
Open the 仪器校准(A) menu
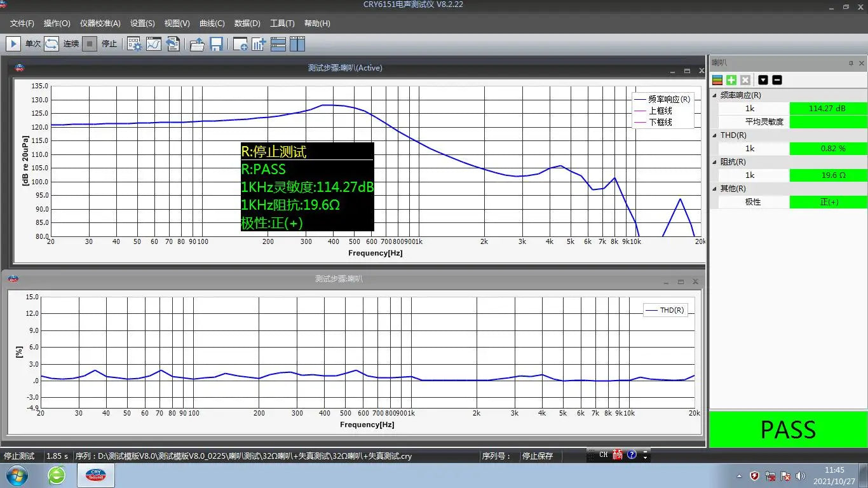100,24
